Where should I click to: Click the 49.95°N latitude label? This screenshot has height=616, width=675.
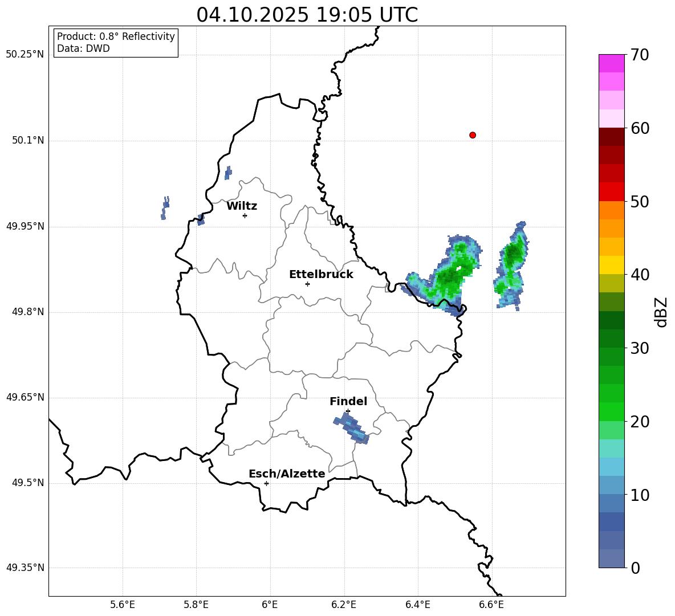click(25, 226)
